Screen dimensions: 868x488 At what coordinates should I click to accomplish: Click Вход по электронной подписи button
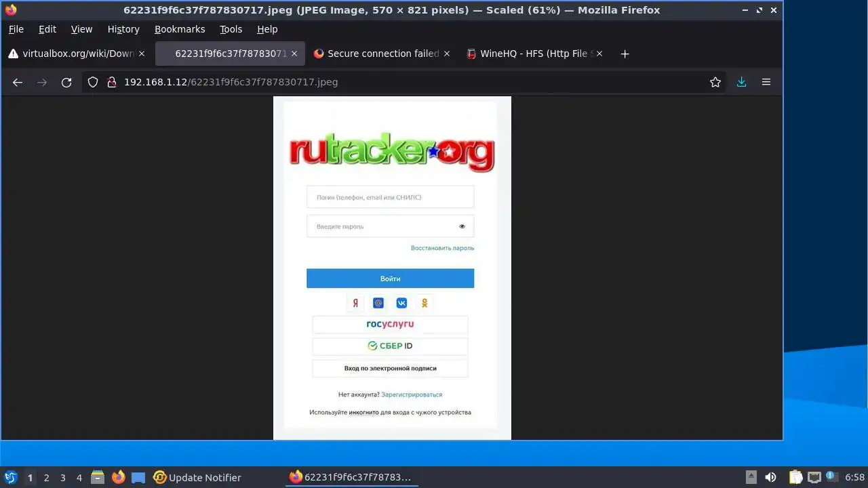point(390,368)
